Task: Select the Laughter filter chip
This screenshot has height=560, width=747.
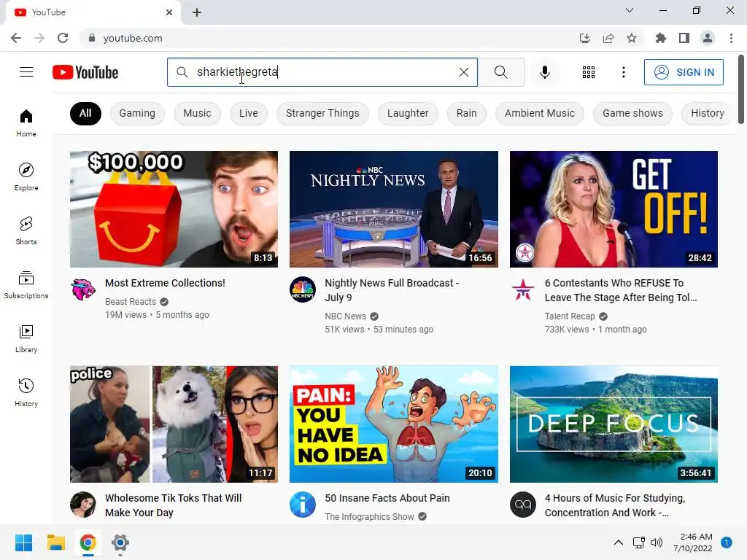Action: (x=408, y=113)
